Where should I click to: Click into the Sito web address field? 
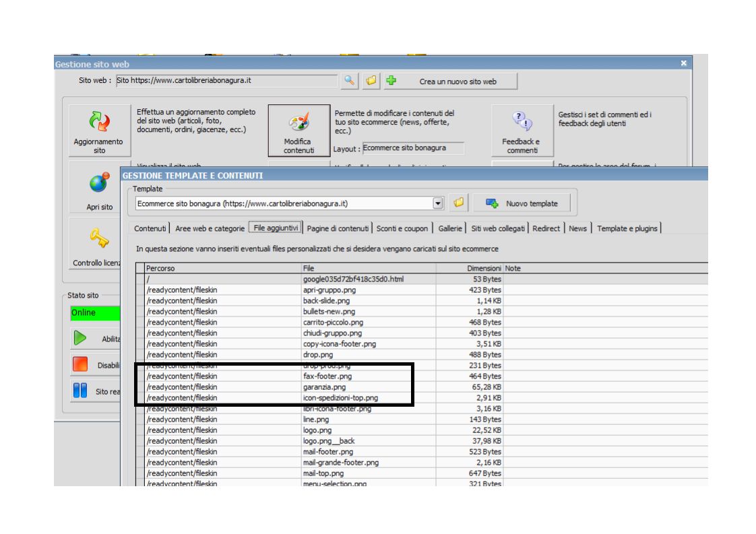(x=226, y=81)
